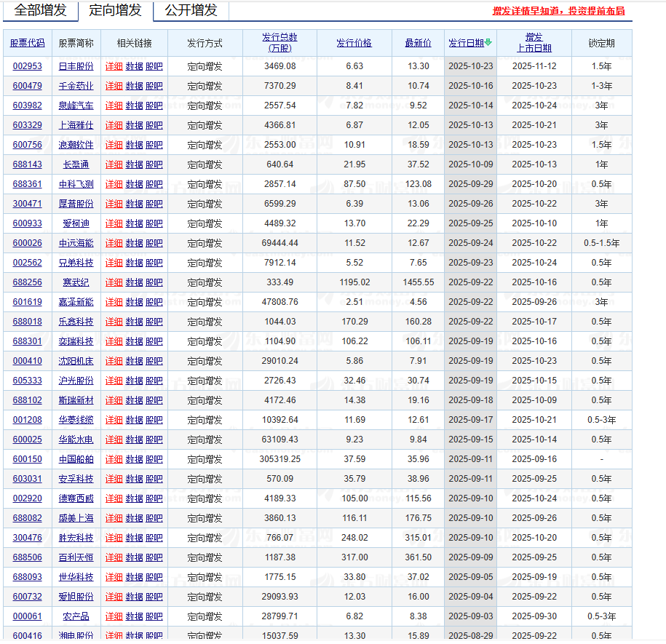Open 兄弟科技 stock name link
The image size is (666, 644).
point(76,263)
